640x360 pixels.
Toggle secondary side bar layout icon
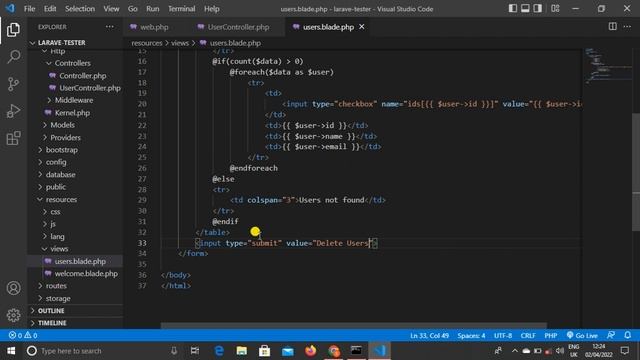(x=538, y=8)
